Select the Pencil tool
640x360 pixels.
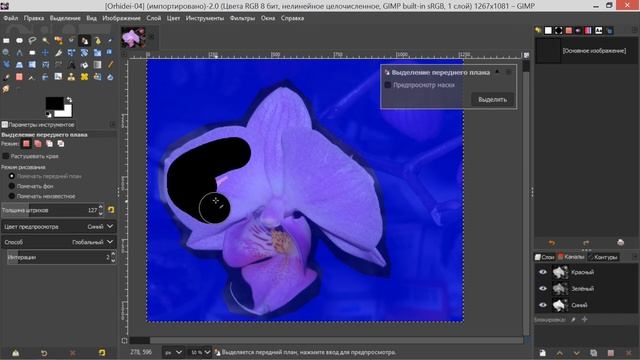[x=111, y=65]
